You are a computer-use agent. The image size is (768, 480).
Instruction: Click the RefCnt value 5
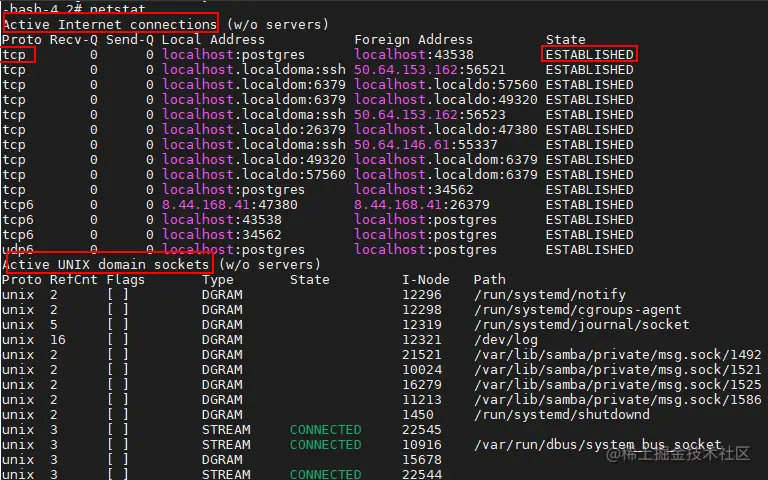point(54,325)
